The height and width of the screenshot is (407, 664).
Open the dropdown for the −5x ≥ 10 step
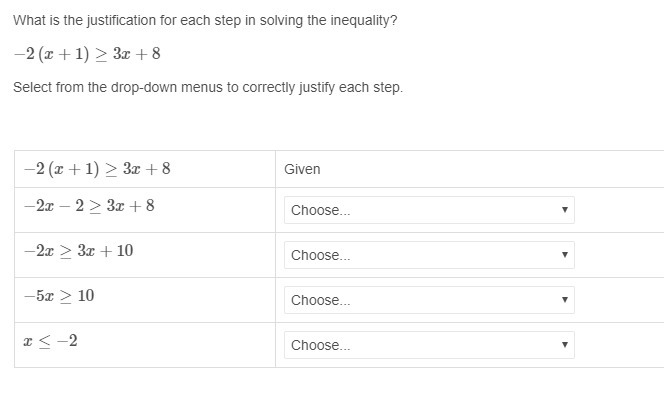[429, 300]
